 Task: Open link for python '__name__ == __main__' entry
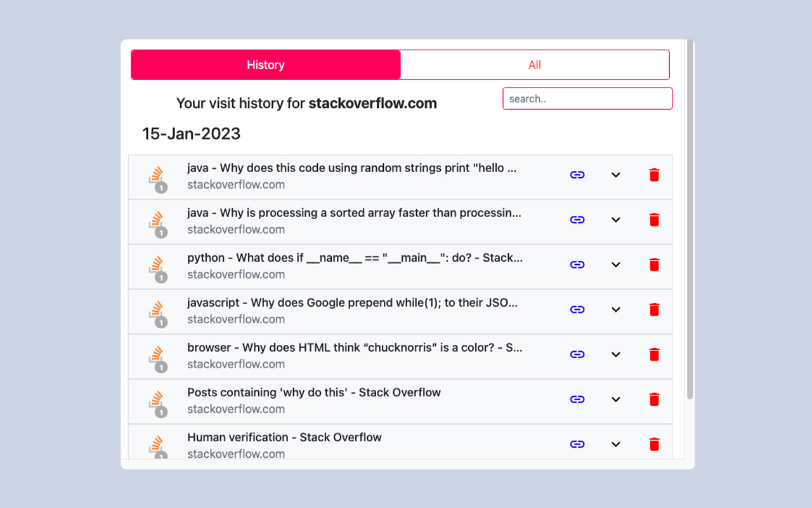click(x=577, y=265)
